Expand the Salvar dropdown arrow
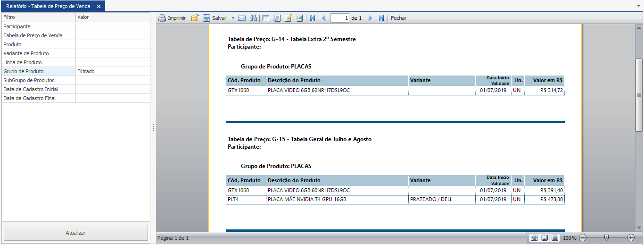This screenshot has height=245, width=644. click(x=233, y=18)
